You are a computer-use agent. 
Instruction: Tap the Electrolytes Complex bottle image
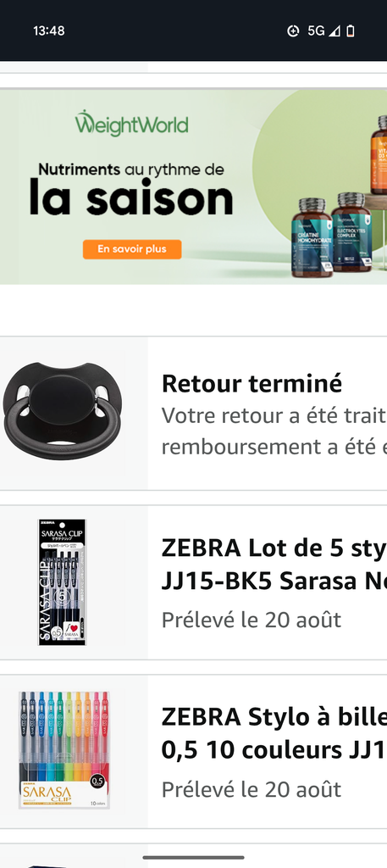[351, 232]
